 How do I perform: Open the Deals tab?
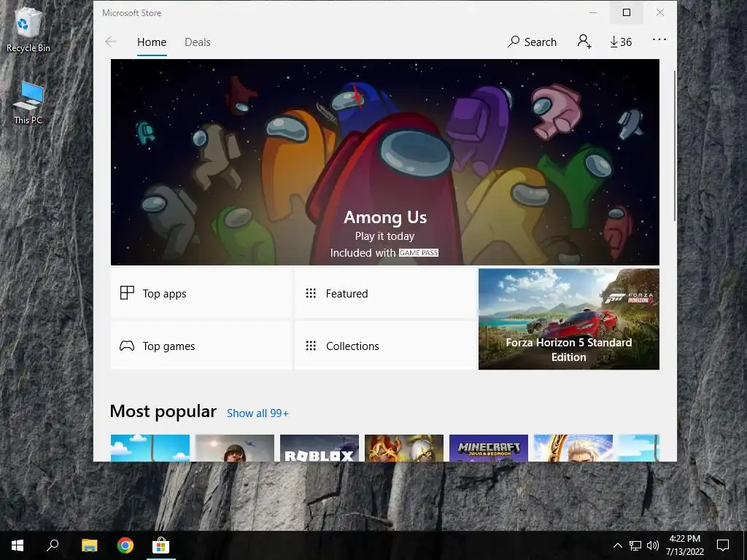click(197, 42)
